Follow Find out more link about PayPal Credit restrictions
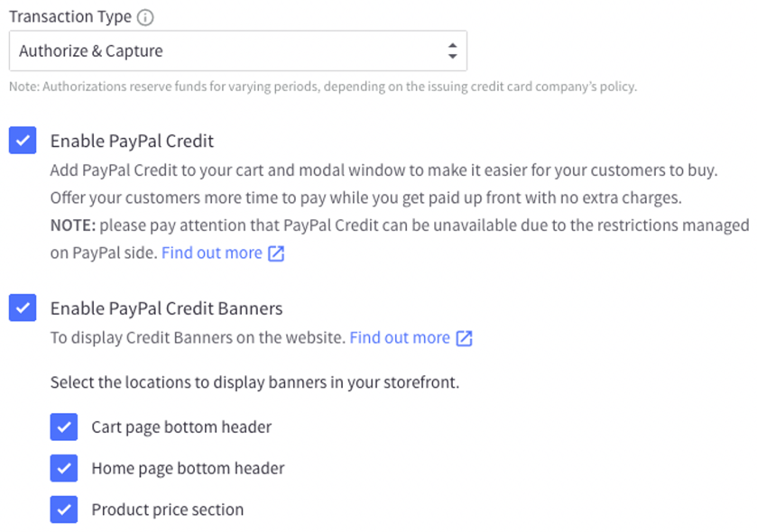The image size is (757, 532). [x=212, y=253]
